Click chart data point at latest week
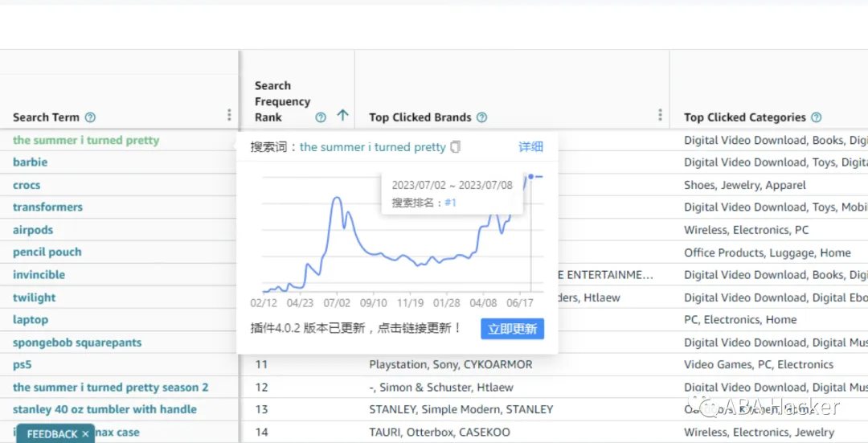868x443 pixels. [x=531, y=177]
